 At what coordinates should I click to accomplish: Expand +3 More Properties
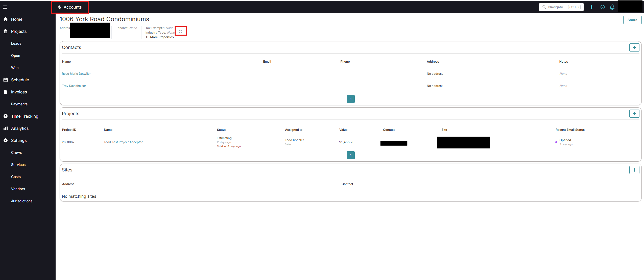[159, 37]
